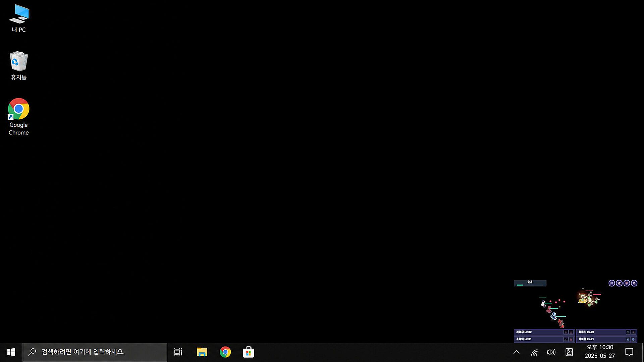Open Chrome from the taskbar
Screen dimensions: 644x362
click(x=225, y=352)
